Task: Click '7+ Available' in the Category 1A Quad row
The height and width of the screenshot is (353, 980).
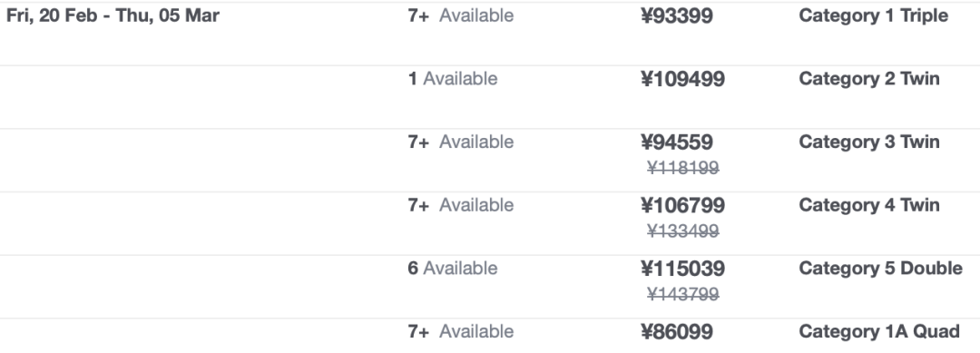Action: click(461, 331)
